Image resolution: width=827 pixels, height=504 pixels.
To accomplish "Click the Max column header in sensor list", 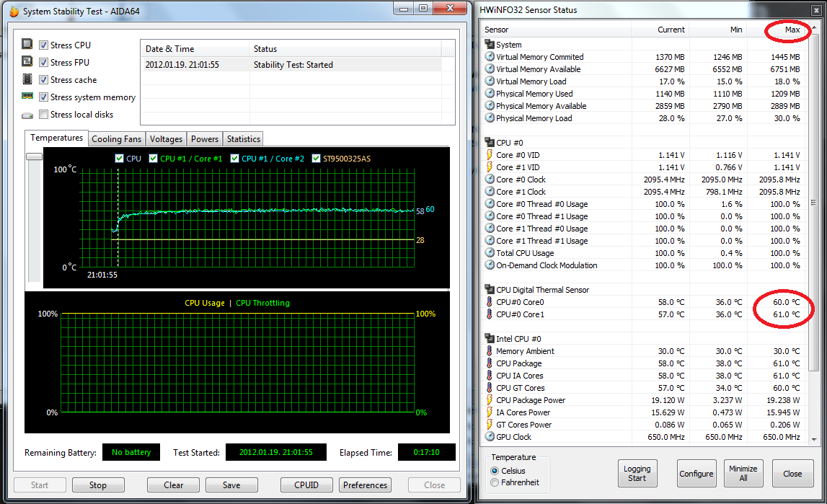I will pyautogui.click(x=792, y=30).
